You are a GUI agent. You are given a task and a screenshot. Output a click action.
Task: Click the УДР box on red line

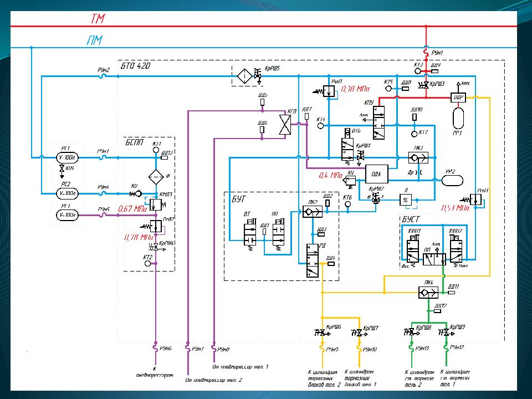[458, 98]
